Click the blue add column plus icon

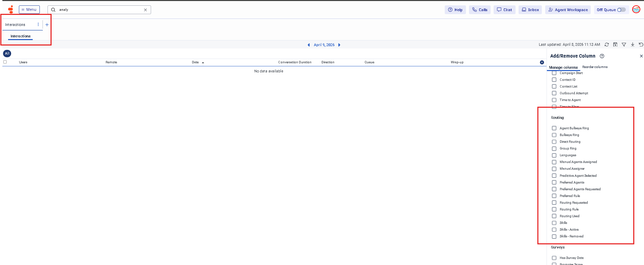click(542, 62)
